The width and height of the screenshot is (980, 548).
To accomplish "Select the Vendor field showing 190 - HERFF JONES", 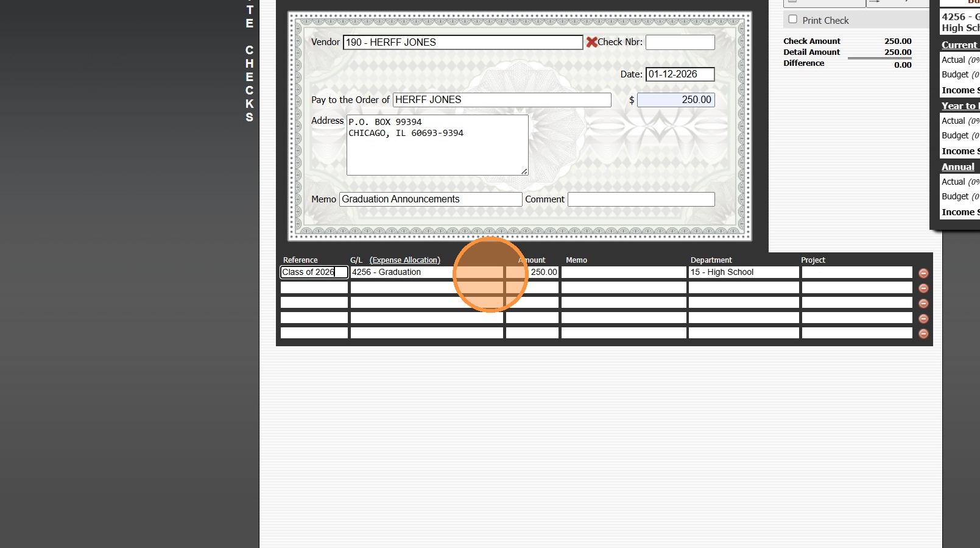I will click(463, 42).
